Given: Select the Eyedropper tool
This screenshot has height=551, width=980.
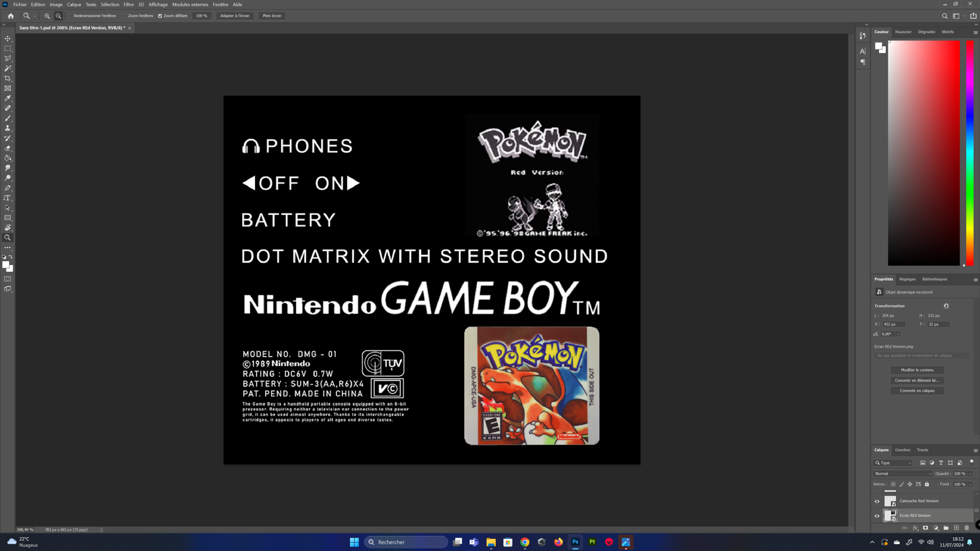Looking at the screenshot, I should (8, 98).
